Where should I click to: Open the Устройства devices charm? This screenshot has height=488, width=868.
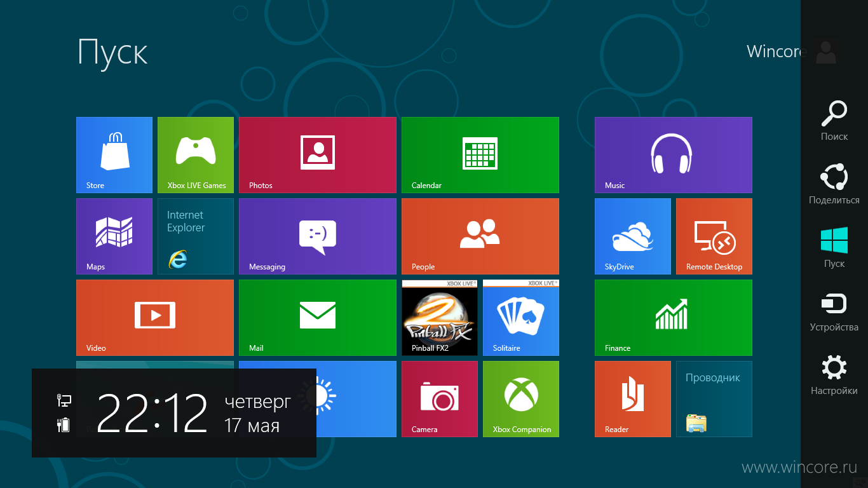(x=834, y=311)
